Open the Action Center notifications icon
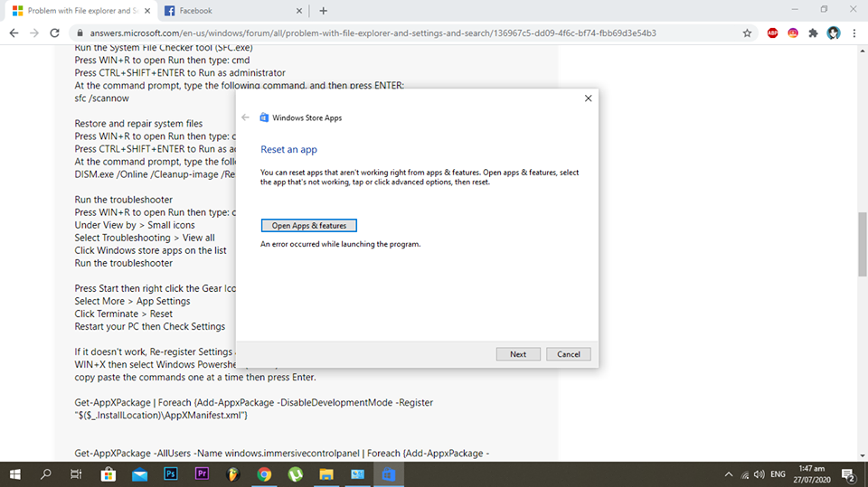 tap(849, 474)
